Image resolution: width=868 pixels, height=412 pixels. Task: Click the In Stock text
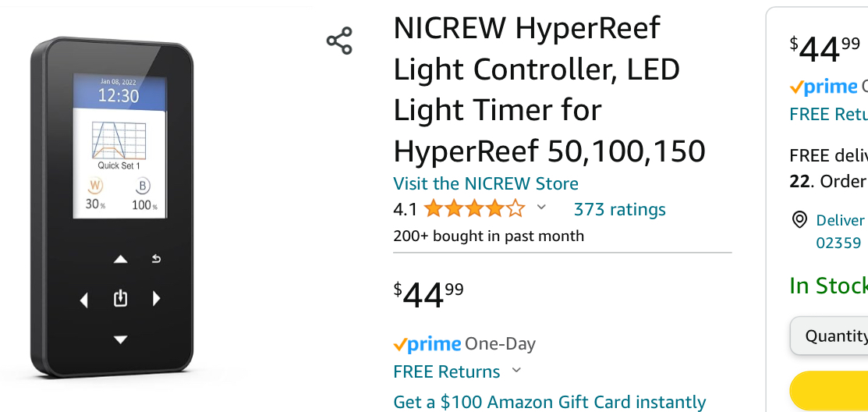(827, 286)
